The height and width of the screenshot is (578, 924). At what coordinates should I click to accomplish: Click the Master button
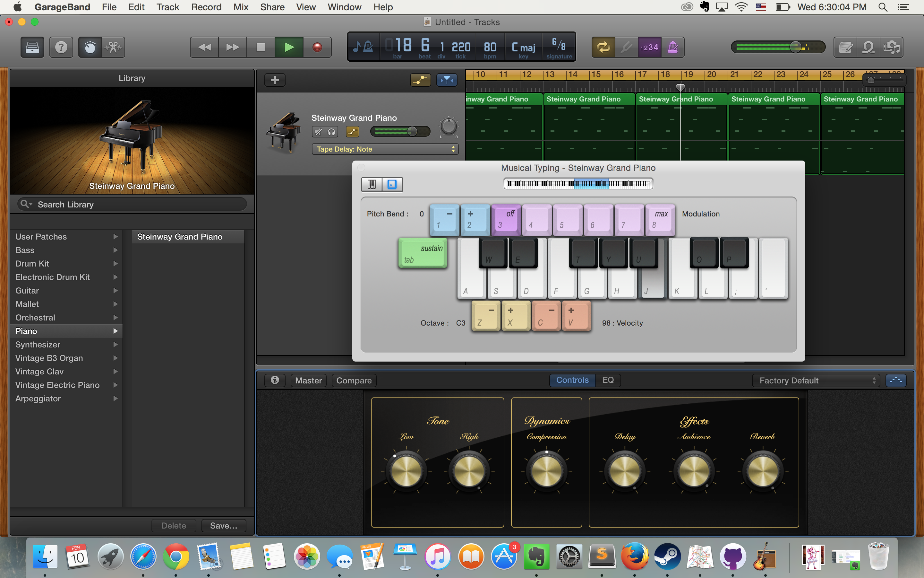click(309, 381)
